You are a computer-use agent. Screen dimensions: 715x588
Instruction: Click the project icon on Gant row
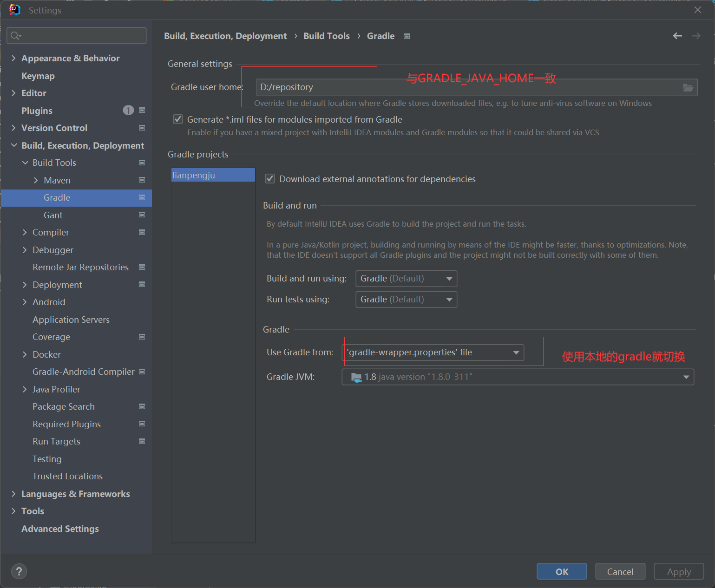pos(142,215)
